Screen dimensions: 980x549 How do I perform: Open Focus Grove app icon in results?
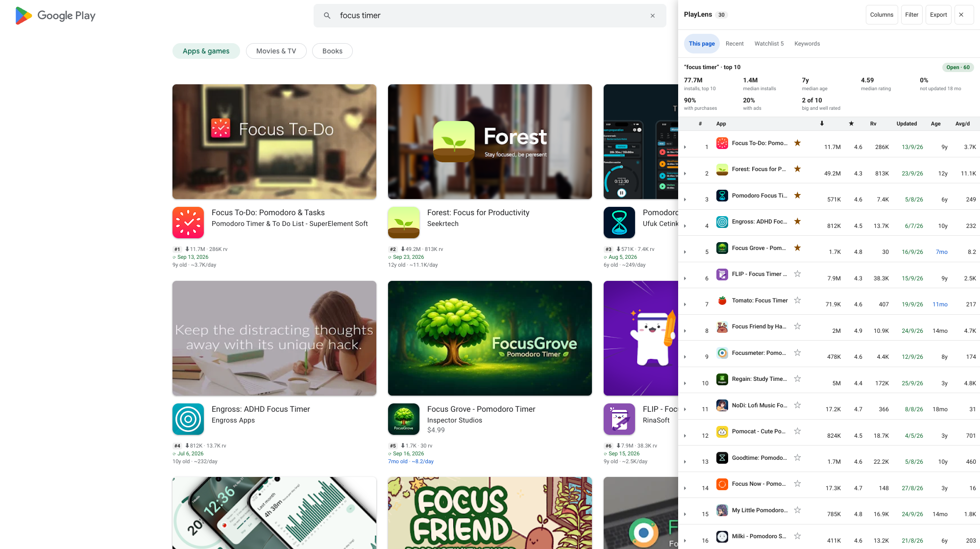(x=404, y=419)
